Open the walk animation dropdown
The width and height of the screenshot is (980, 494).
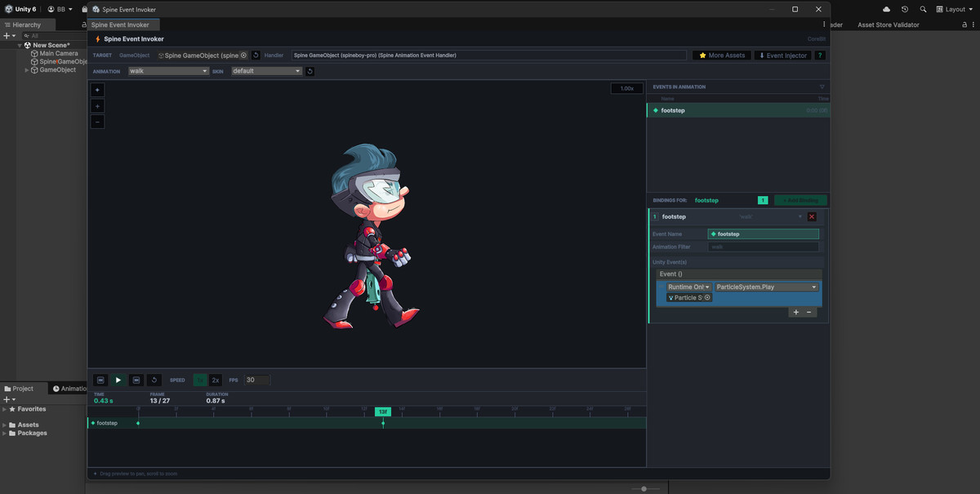tap(168, 71)
